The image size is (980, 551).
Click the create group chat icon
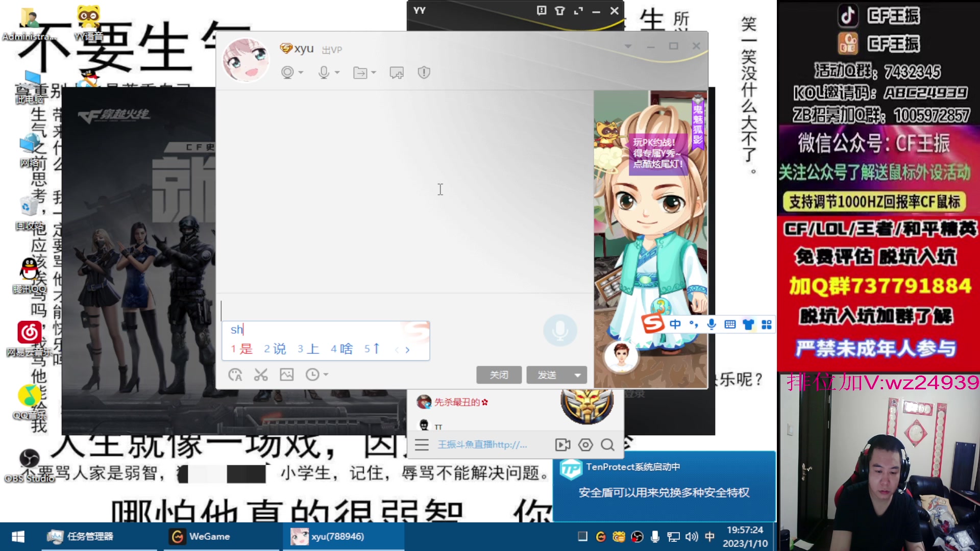coord(397,73)
